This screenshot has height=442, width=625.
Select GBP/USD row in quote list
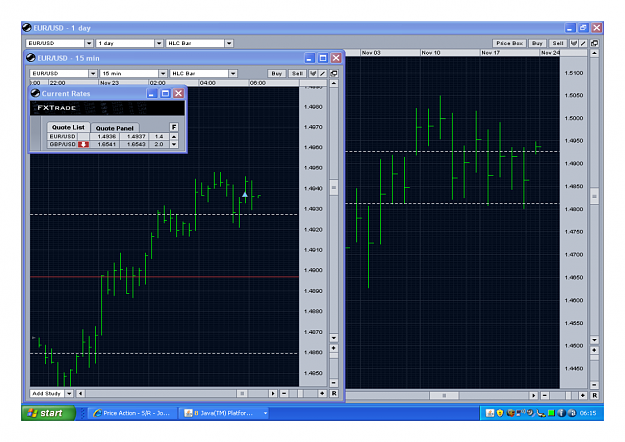(108, 144)
